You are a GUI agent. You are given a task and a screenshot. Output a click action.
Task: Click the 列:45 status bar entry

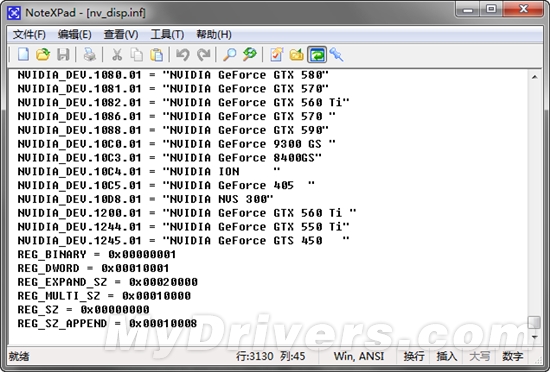coord(293,356)
